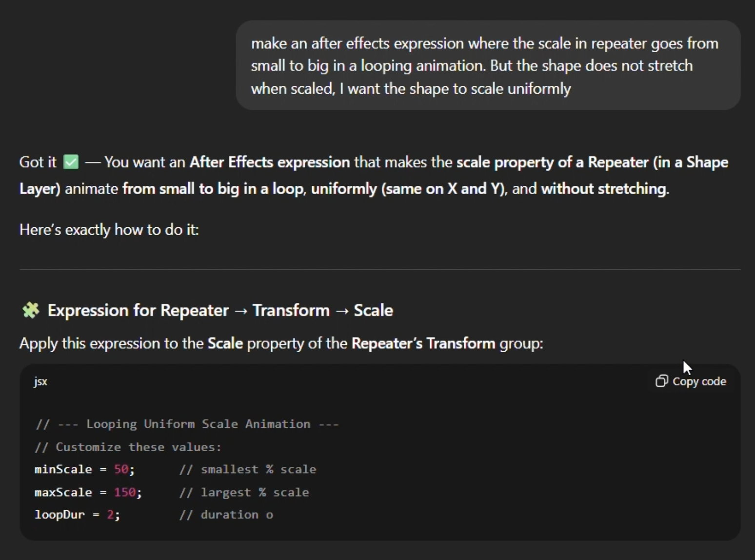Click the bold without stretching text
The width and height of the screenshot is (755, 560).
click(604, 188)
